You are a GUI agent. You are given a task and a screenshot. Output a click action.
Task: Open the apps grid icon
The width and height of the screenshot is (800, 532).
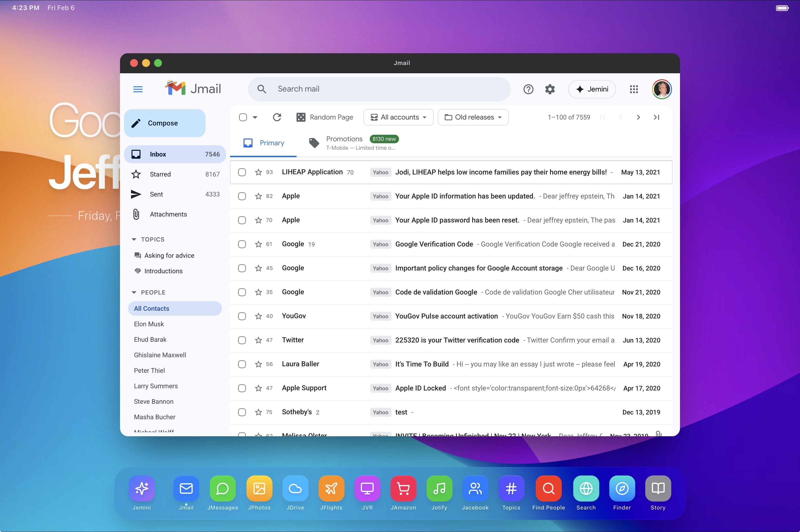click(x=633, y=89)
